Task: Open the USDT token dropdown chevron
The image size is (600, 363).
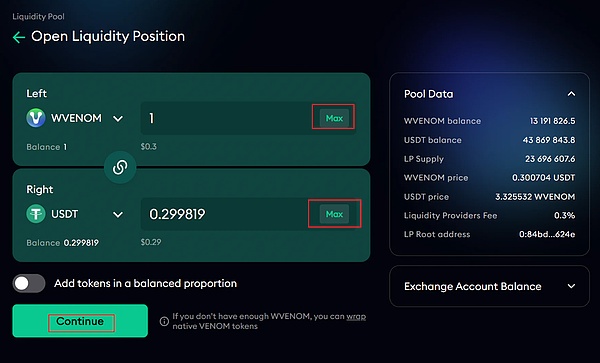Action: pyautogui.click(x=118, y=215)
